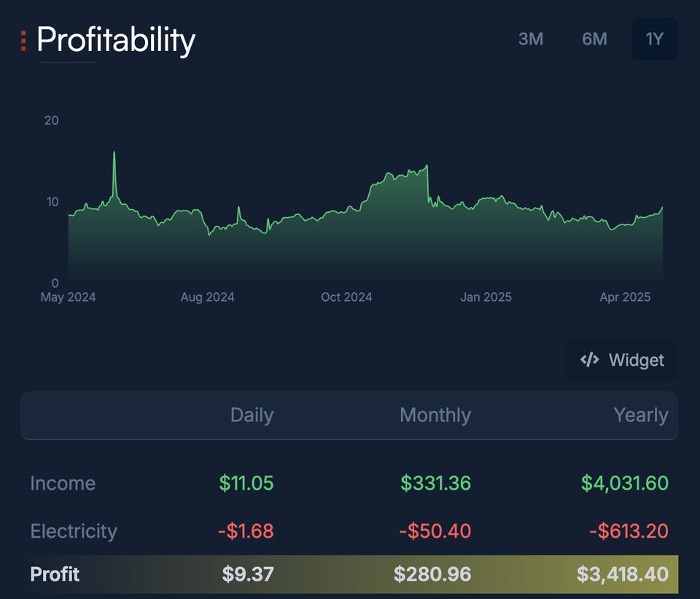Click the Apr 2025 axis label

625,297
